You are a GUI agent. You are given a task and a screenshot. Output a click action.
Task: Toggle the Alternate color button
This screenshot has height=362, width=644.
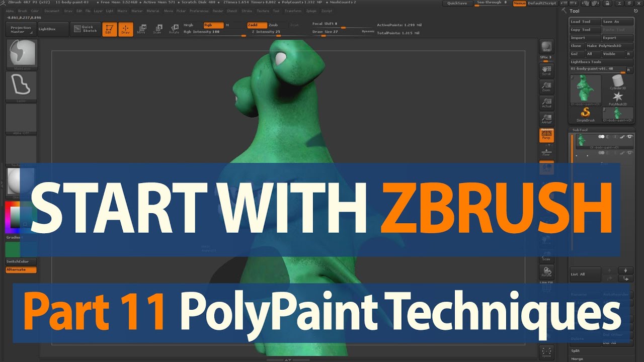pos(21,270)
